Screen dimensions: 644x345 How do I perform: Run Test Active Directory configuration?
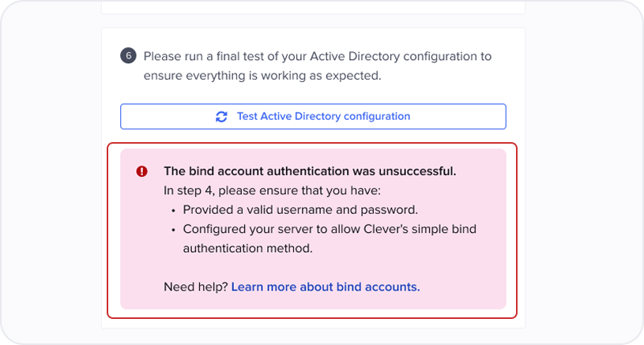313,117
